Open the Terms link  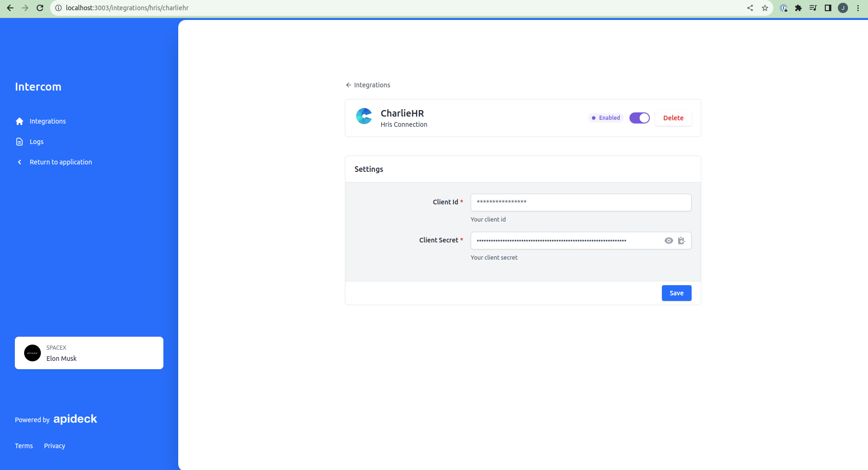click(x=24, y=446)
